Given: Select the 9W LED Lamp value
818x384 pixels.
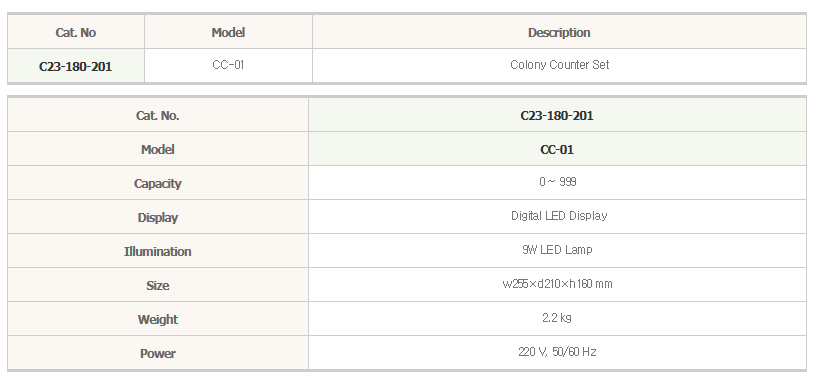Looking at the screenshot, I should coord(557,249).
